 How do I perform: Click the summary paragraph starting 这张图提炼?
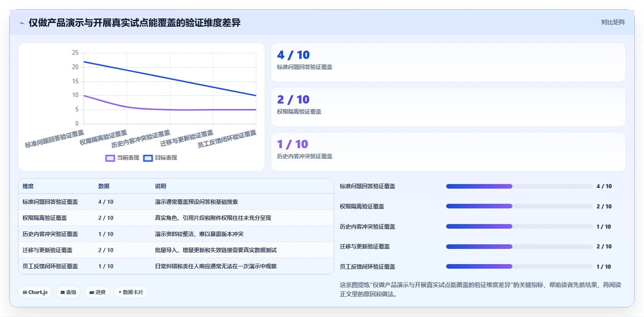click(480, 289)
